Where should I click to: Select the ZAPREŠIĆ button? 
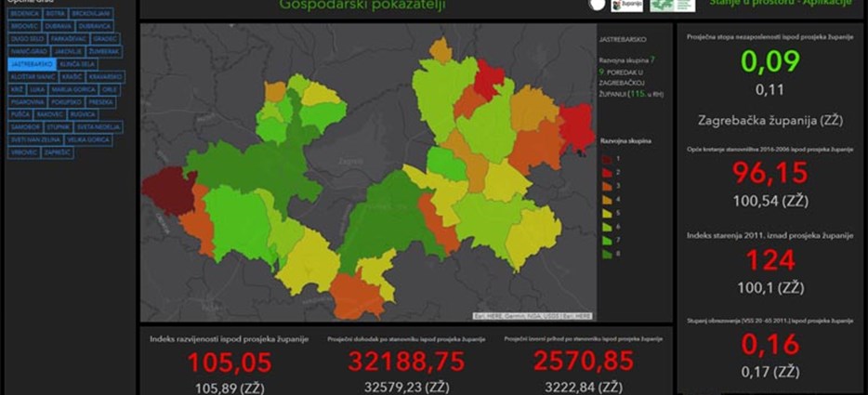point(58,152)
